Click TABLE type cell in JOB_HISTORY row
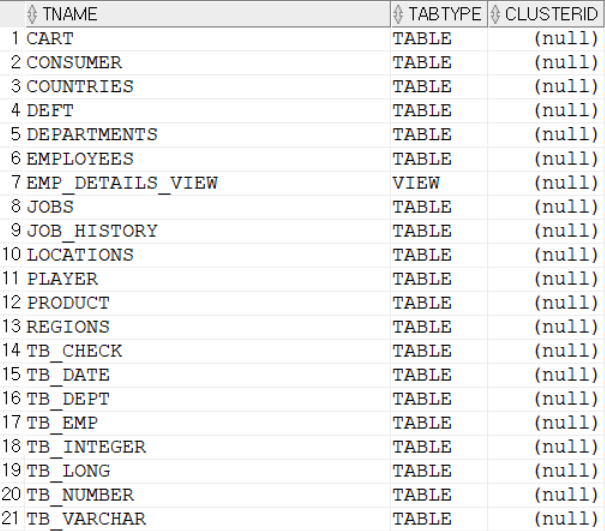Viewport: 605px width, 531px height. 439,231
